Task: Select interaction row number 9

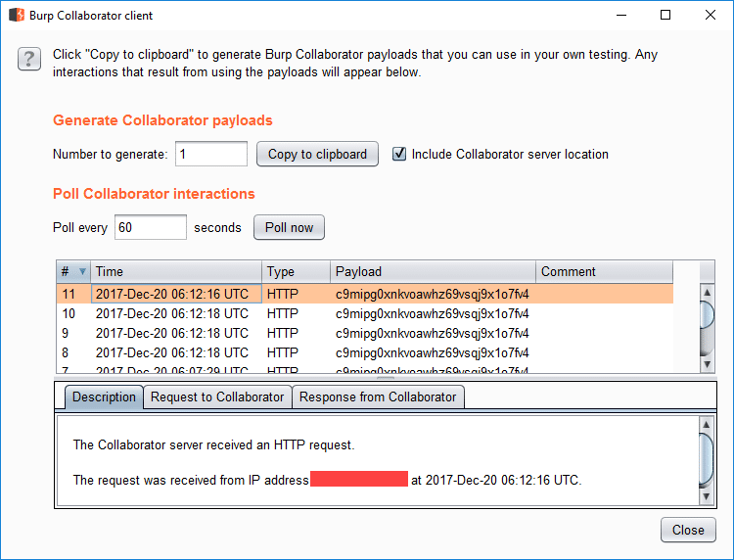Action: 365,334
